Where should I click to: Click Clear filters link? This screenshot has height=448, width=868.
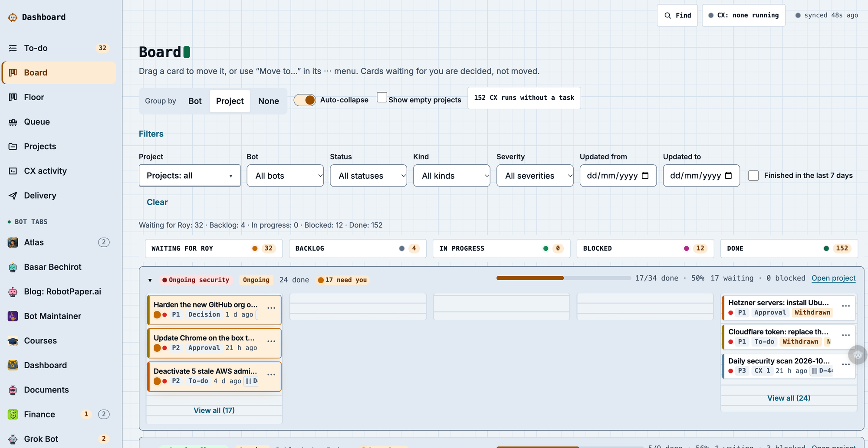coord(157,202)
